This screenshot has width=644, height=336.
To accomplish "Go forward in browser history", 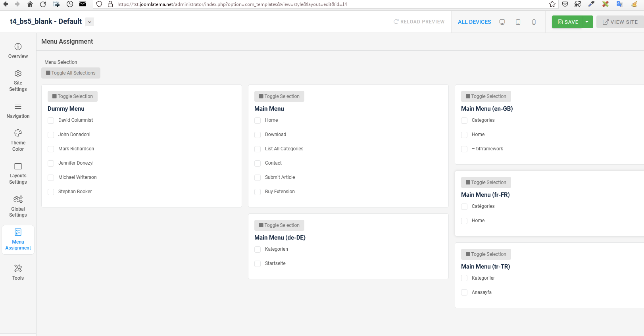I will point(17,4).
